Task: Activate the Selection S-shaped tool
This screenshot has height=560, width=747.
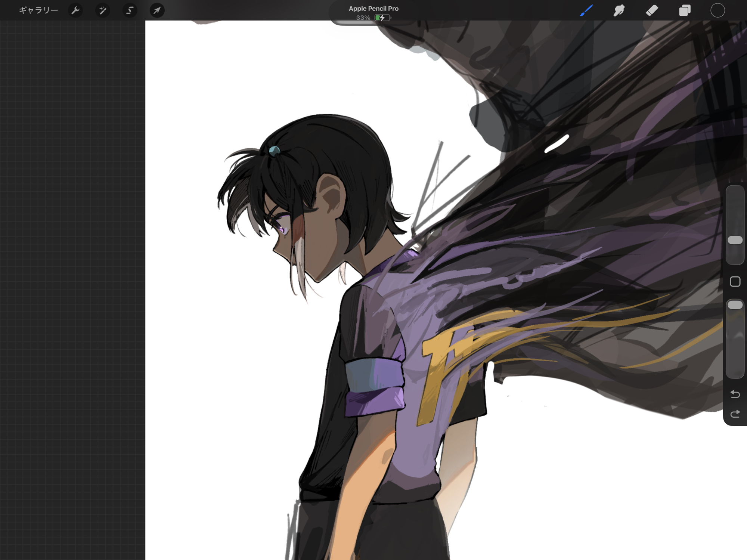Action: [130, 10]
